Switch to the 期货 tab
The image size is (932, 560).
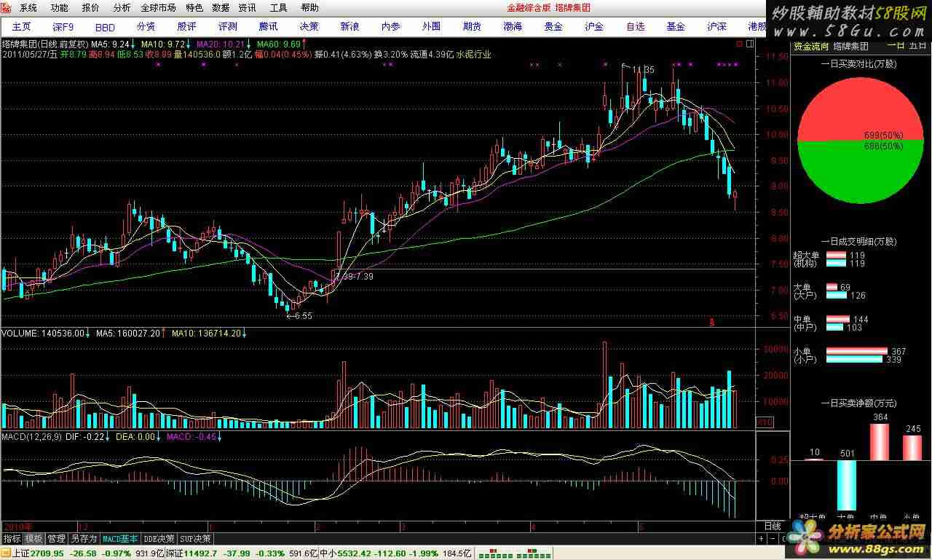(x=472, y=26)
